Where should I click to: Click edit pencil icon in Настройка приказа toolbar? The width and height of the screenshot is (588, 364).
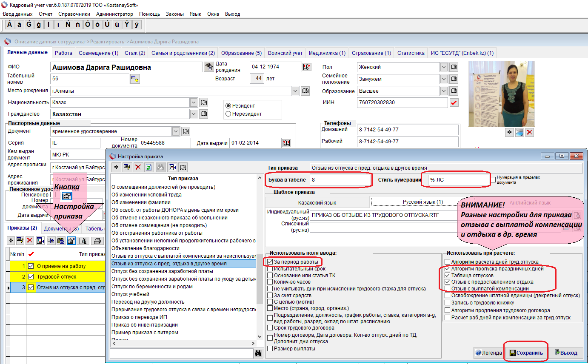pos(127,167)
